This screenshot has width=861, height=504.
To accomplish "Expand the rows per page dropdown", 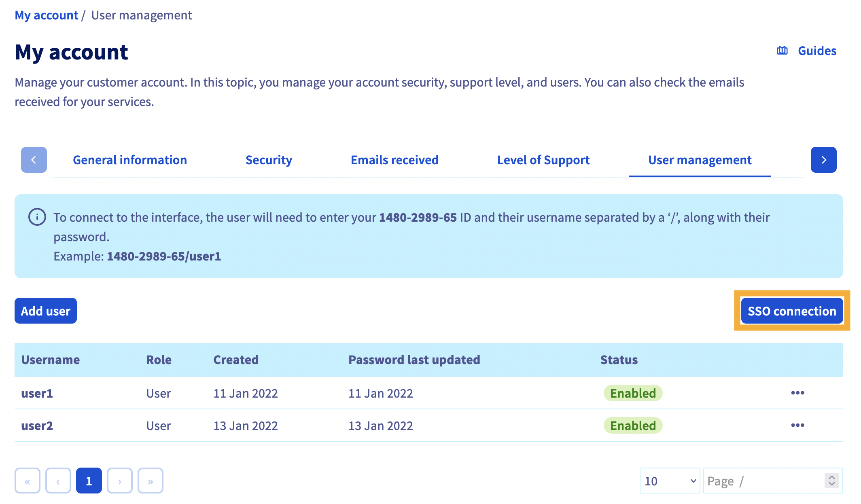I will 670,481.
